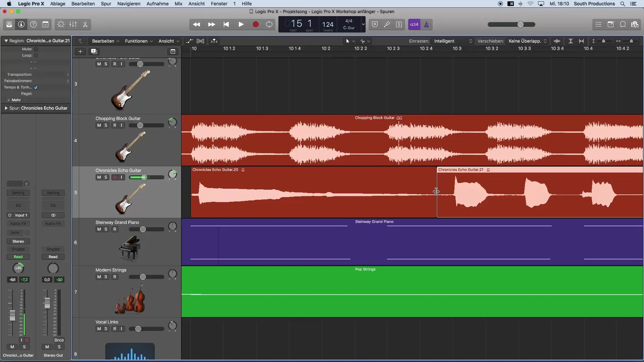Expand the Mehr section in region inspector
The width and height of the screenshot is (644, 362).
click(x=8, y=100)
